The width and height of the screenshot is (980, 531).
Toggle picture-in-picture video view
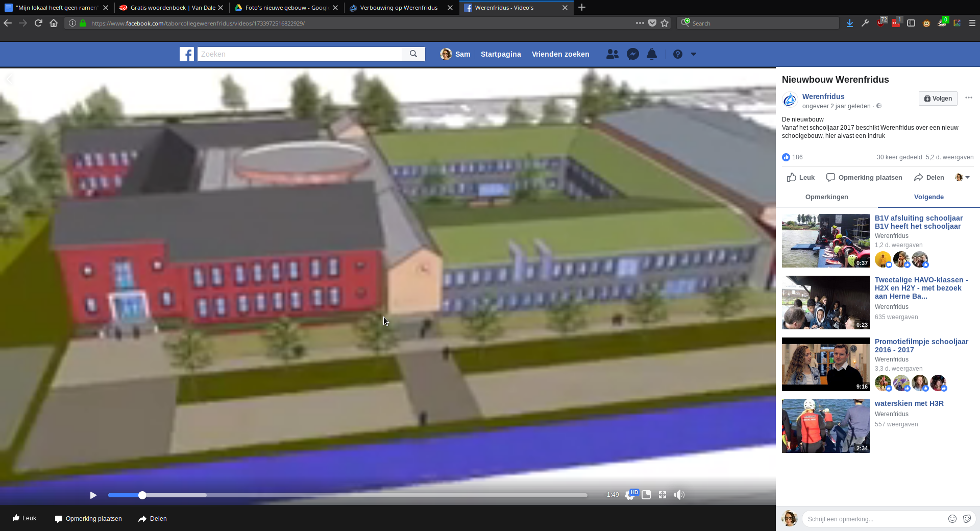pos(646,495)
